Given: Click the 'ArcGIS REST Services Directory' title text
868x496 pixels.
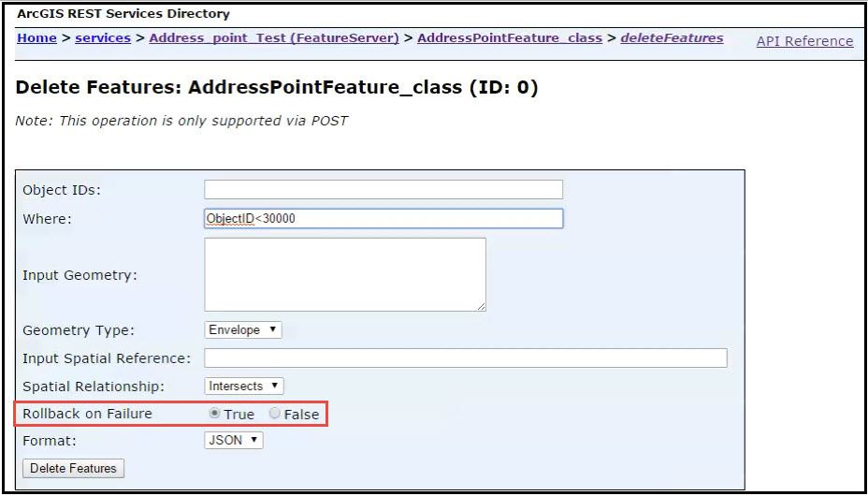Looking at the screenshot, I should click(123, 14).
